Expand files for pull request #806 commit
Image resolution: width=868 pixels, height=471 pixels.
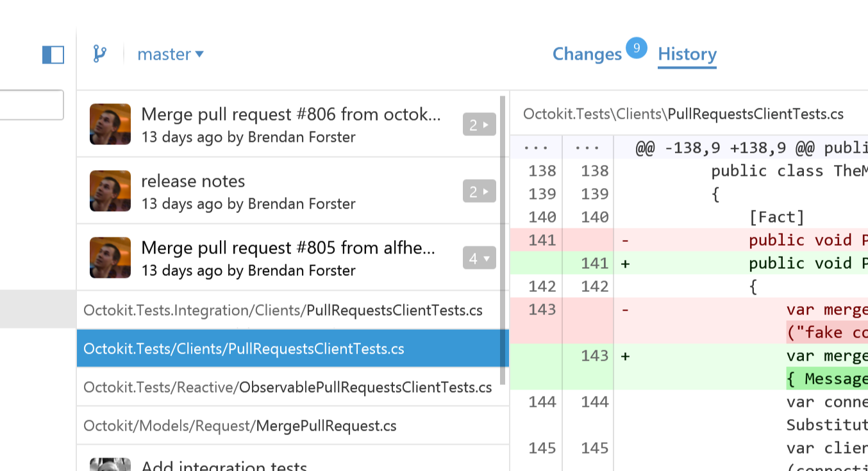pos(480,124)
